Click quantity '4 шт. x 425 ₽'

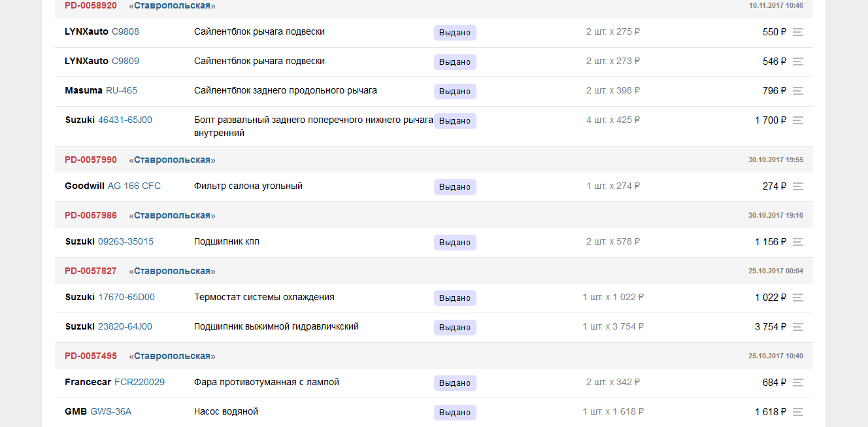613,120
